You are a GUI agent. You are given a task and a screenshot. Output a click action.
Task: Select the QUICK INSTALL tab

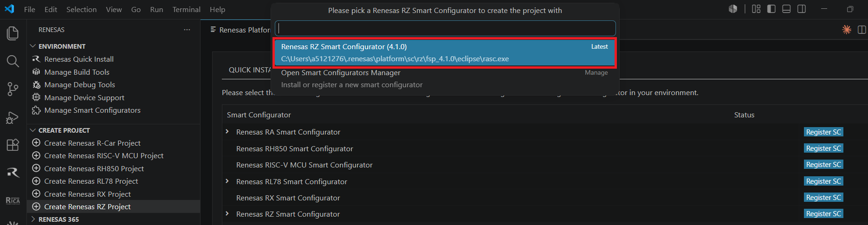point(250,70)
